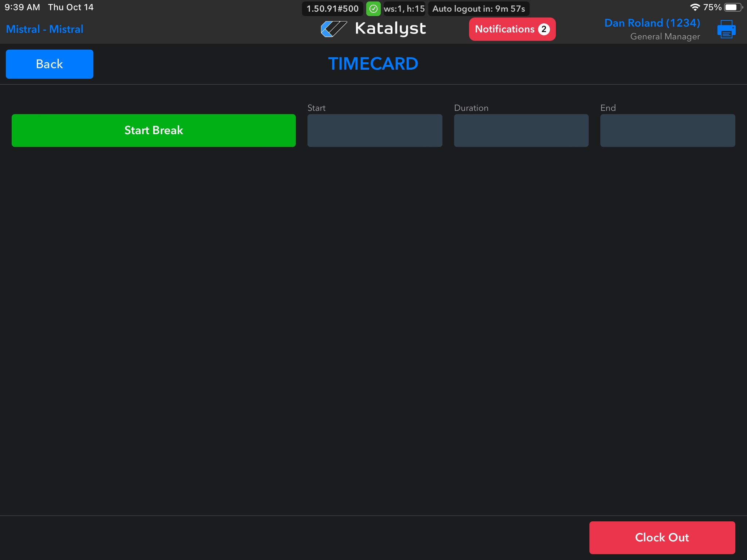Viewport: 747px width, 560px height.
Task: Tap the Katalyst logo icon
Action: (x=333, y=29)
